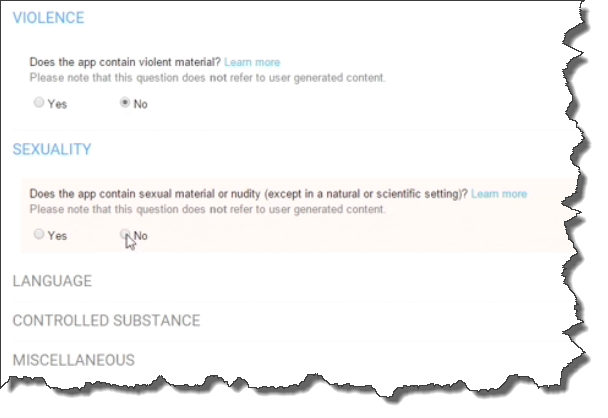Select No radio for violent material
The width and height of the screenshot is (608, 418).
[125, 102]
